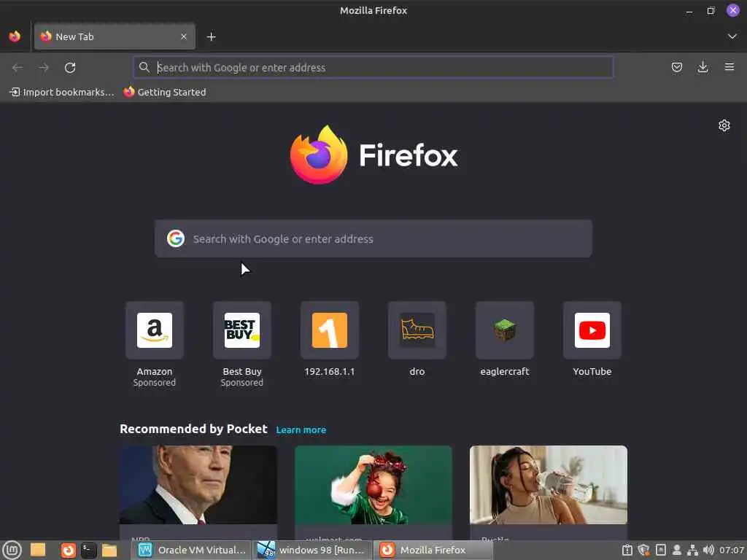
Task: Switch to Oracle VM VirtualBox taskbar window
Action: point(192,550)
